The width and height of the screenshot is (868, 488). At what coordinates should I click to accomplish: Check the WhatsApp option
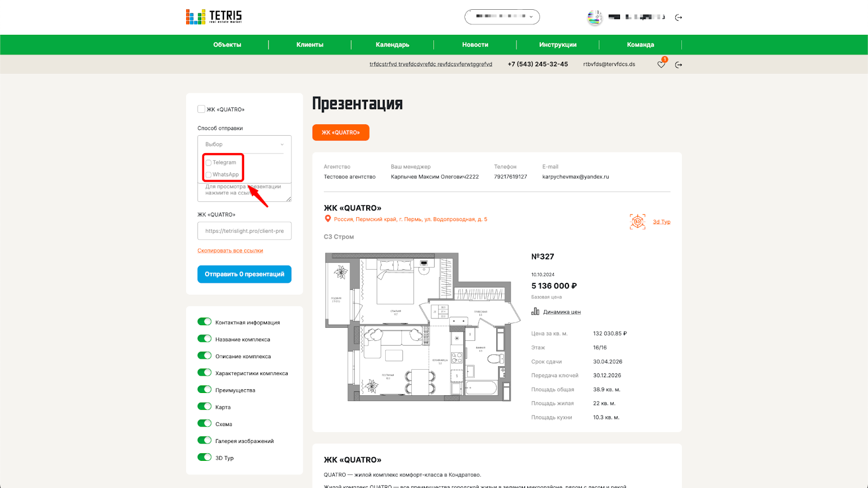click(208, 175)
